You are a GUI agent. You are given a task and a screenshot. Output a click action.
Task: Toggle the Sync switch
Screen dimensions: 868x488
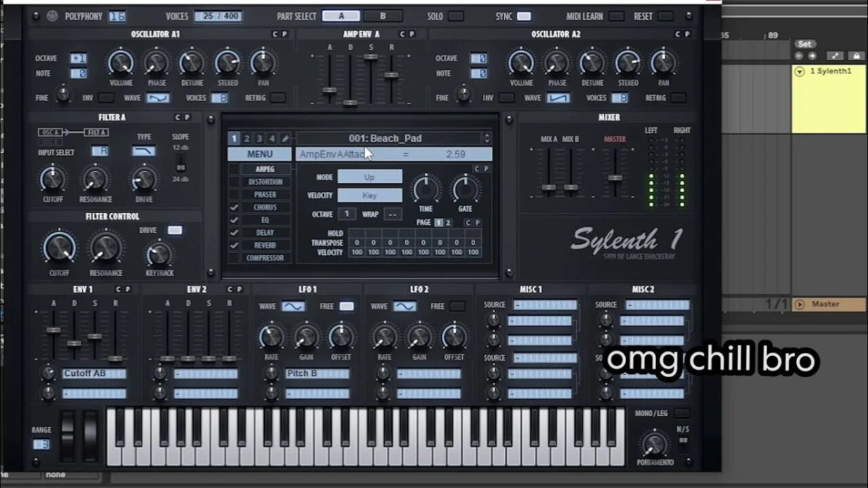pos(524,16)
